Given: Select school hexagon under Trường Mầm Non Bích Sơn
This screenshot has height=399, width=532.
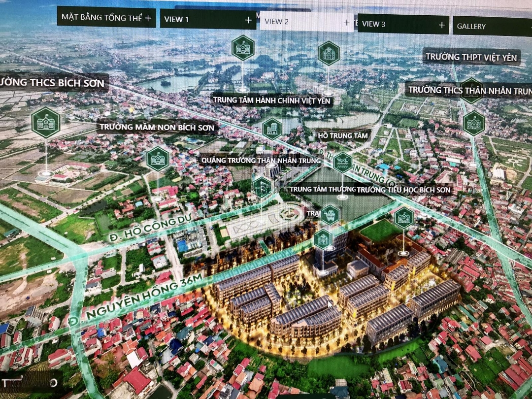Looking at the screenshot, I should pos(158,159).
